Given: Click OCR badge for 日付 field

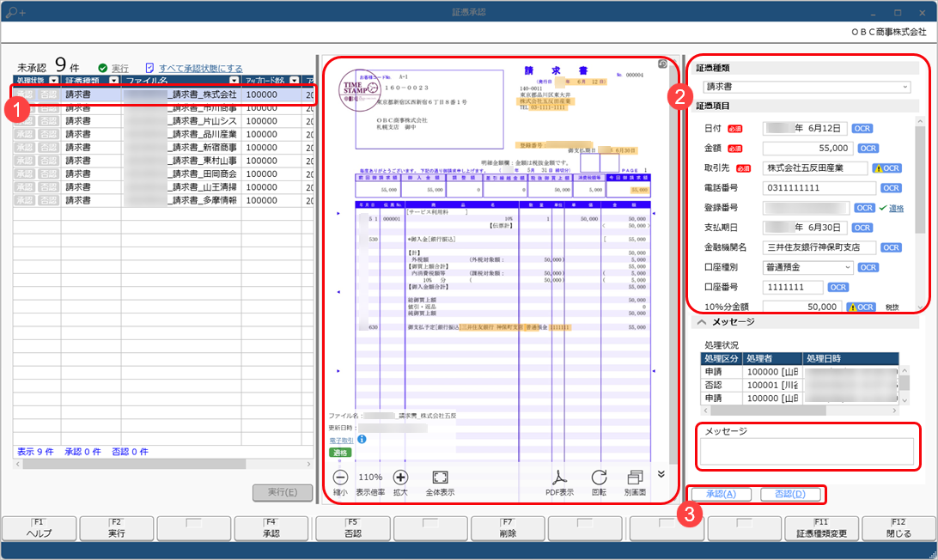Looking at the screenshot, I should coord(862,129).
